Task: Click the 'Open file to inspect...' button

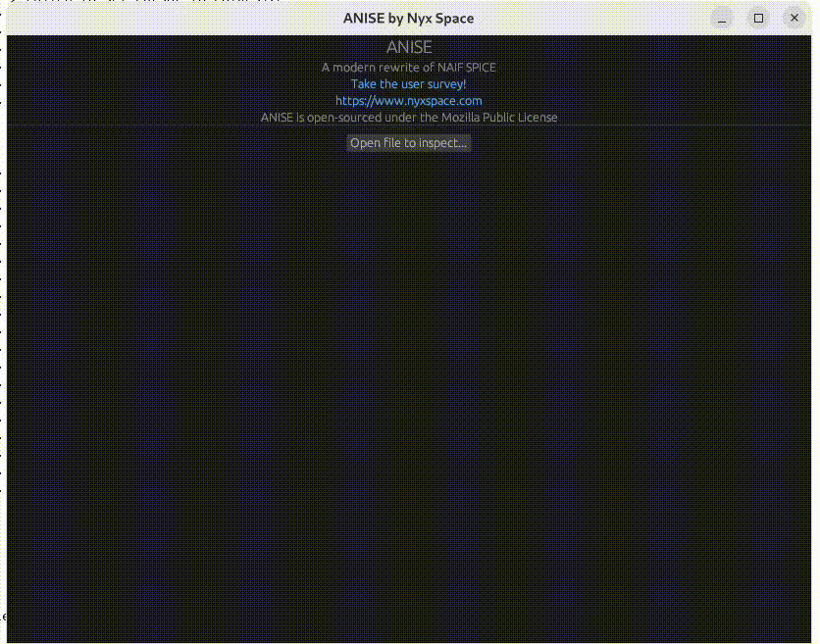Action: [x=408, y=143]
